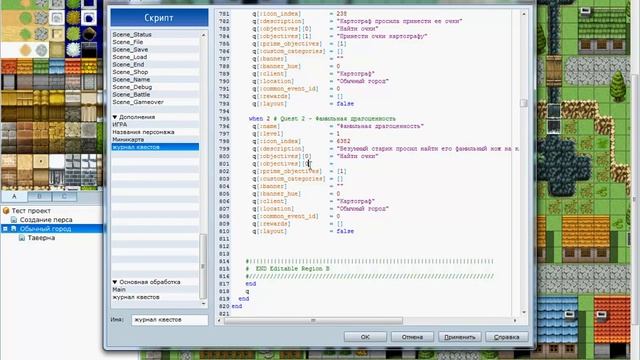Click the code editor scroll-up arrow

coord(524,14)
